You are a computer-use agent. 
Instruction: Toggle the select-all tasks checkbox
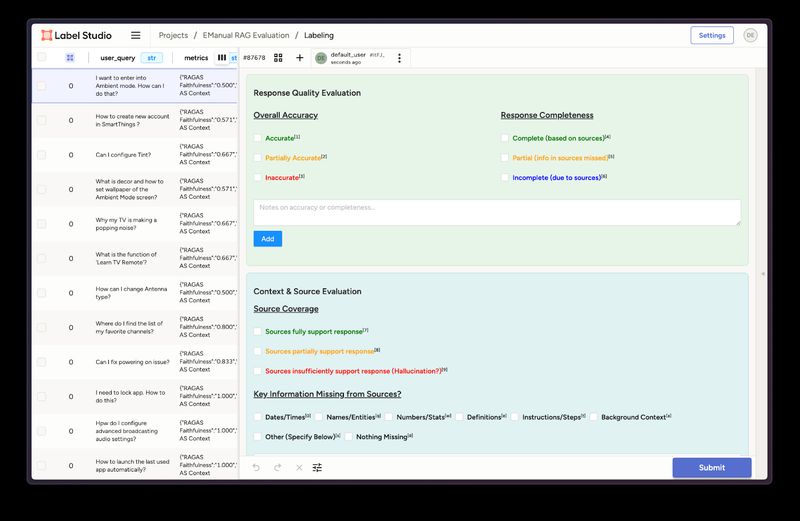[42, 57]
